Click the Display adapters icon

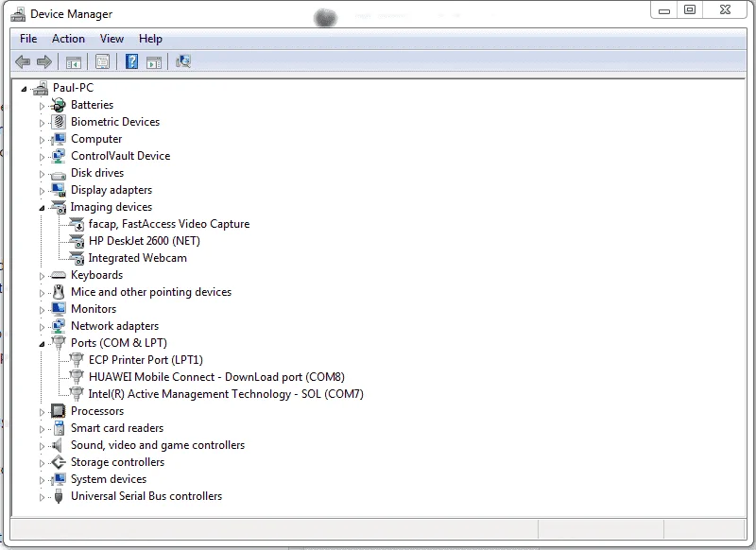[x=59, y=190]
